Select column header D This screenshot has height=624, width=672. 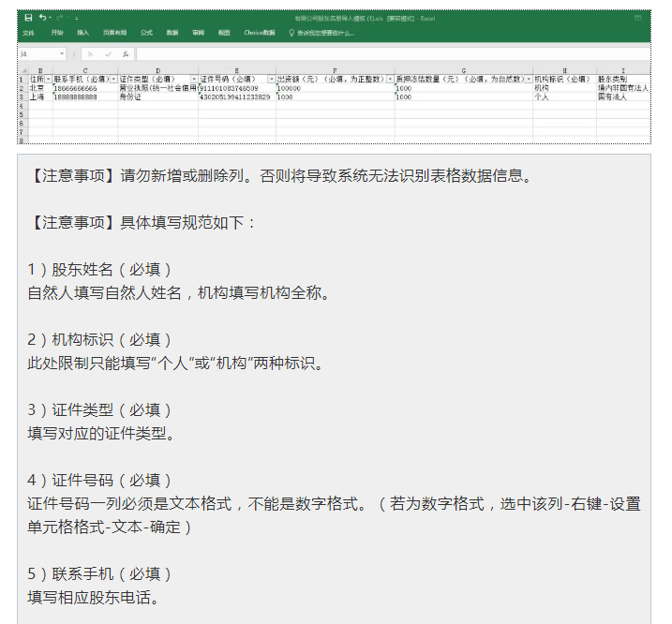coord(158,70)
